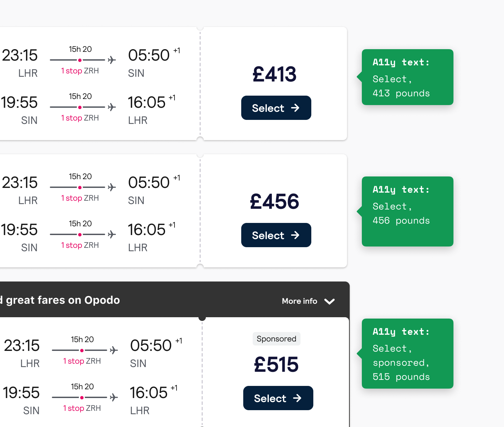Click the A11y text tooltip for 413 pounds

point(407,77)
